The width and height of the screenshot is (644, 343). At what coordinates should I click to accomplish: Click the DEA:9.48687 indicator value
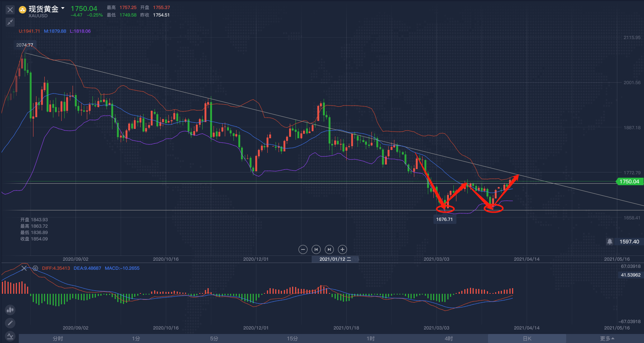[x=87, y=268]
